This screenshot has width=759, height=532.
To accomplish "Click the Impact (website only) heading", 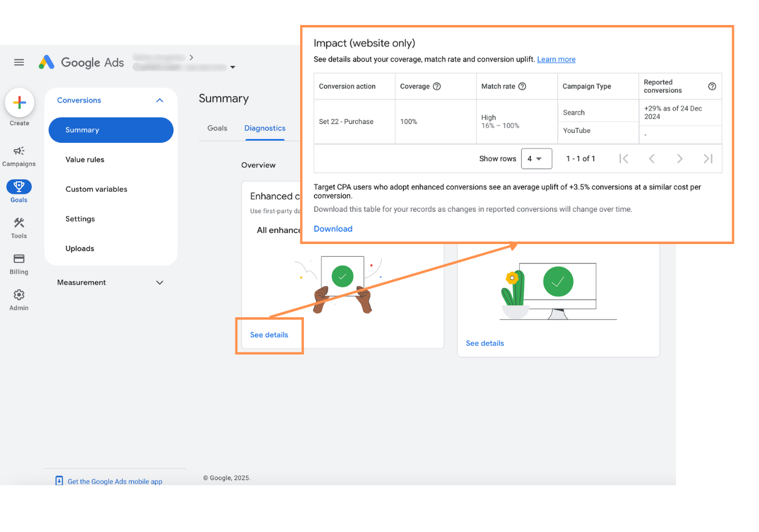I will [x=364, y=43].
